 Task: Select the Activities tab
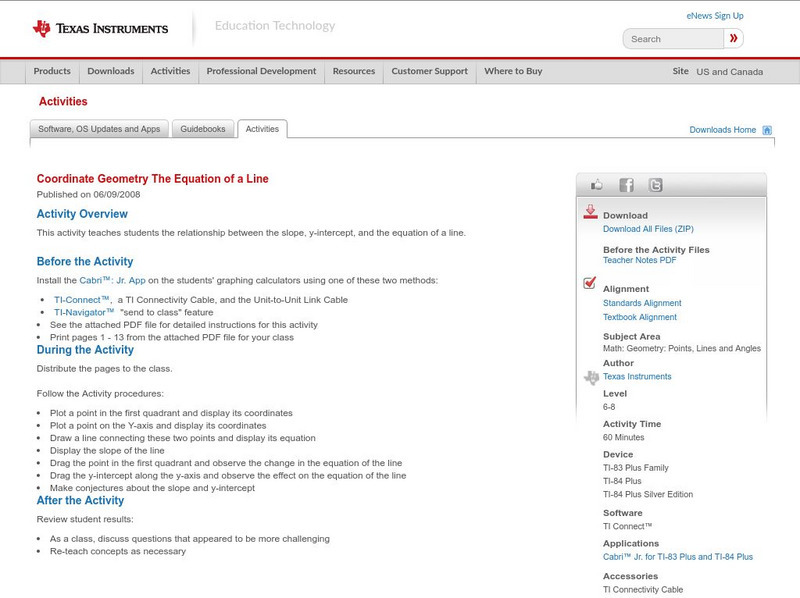pos(262,129)
